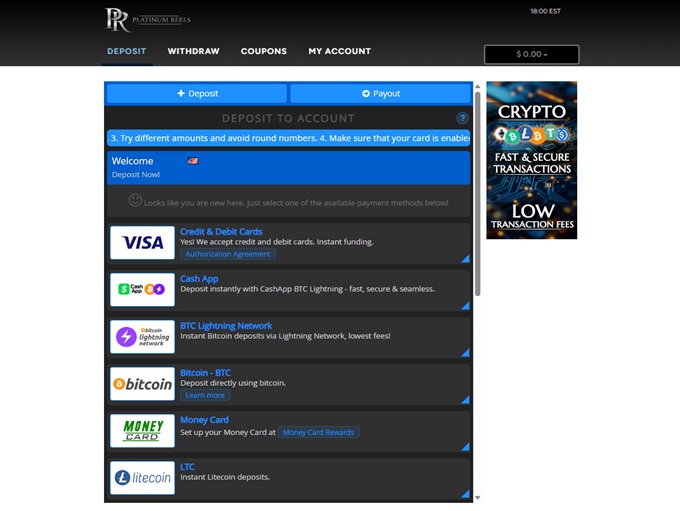The width and height of the screenshot is (680, 511).
Task: Click the scrolling deposit tips ticker
Action: [288, 138]
